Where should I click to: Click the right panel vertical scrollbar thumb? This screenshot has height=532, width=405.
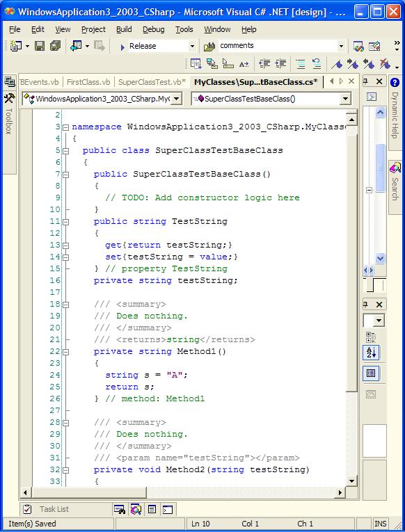[380, 168]
